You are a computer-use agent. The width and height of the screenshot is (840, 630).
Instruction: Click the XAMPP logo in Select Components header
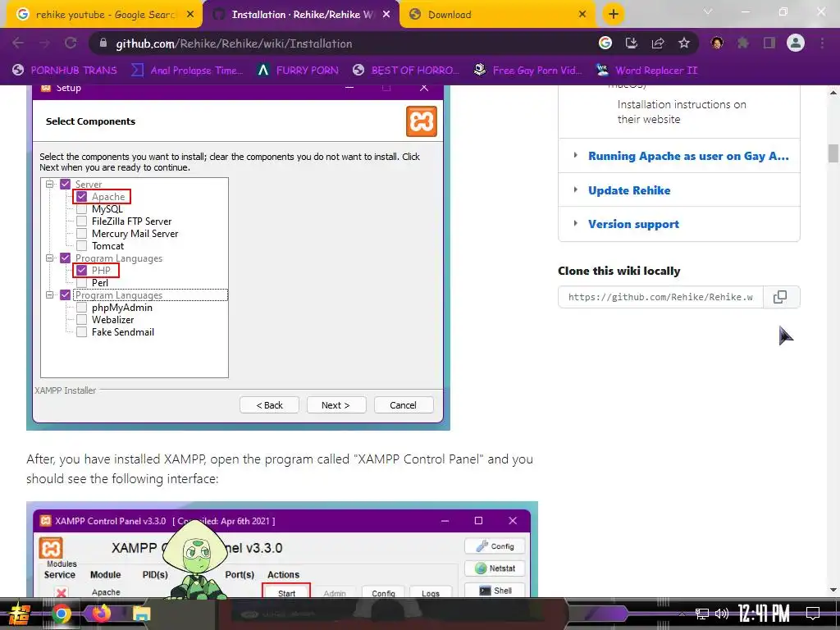pyautogui.click(x=422, y=121)
